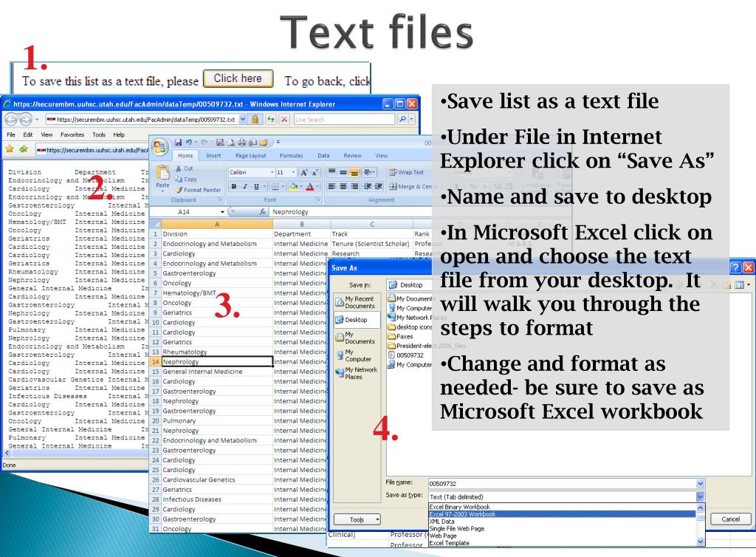Switch to the Data tab in Excel
This screenshot has width=756, height=557.
[x=323, y=156]
